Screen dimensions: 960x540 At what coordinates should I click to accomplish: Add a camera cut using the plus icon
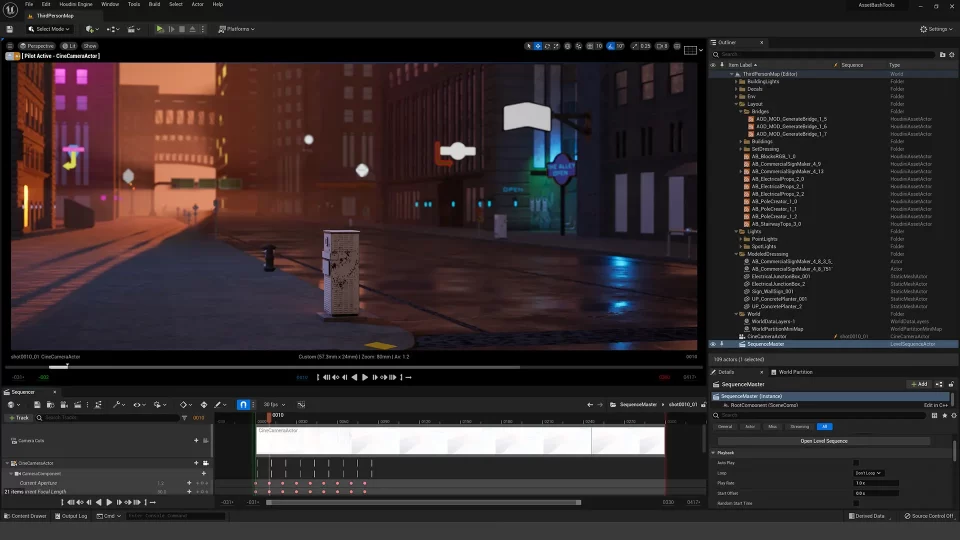[x=196, y=440]
